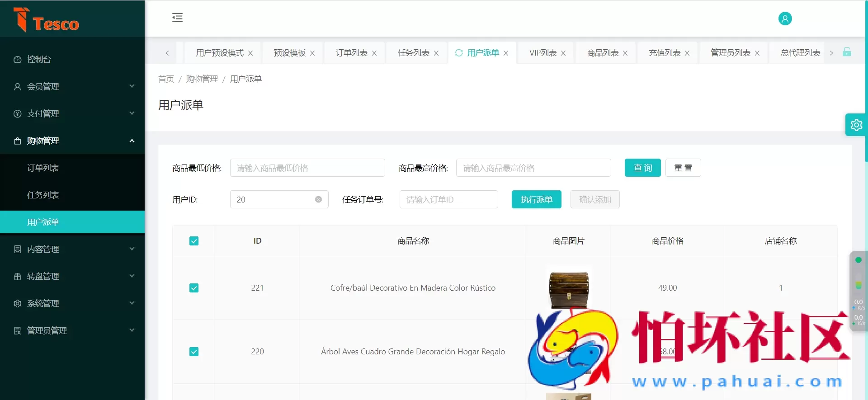Uncheck the row with ID 221
Viewport: 868px width, 400px height.
pyautogui.click(x=194, y=288)
